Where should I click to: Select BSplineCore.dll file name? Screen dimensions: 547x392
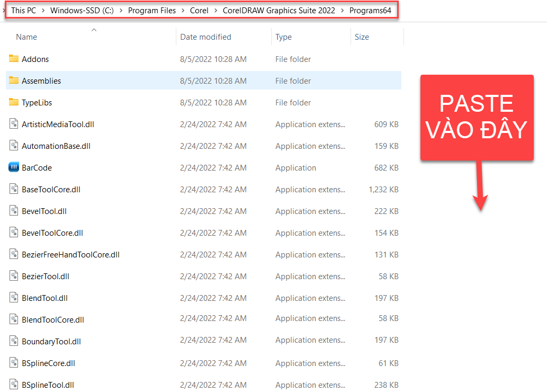(48, 363)
